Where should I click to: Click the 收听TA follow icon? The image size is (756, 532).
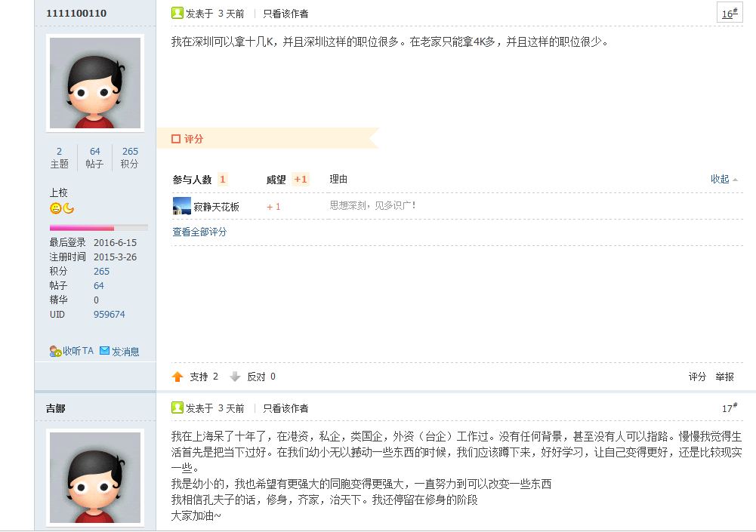[55, 352]
